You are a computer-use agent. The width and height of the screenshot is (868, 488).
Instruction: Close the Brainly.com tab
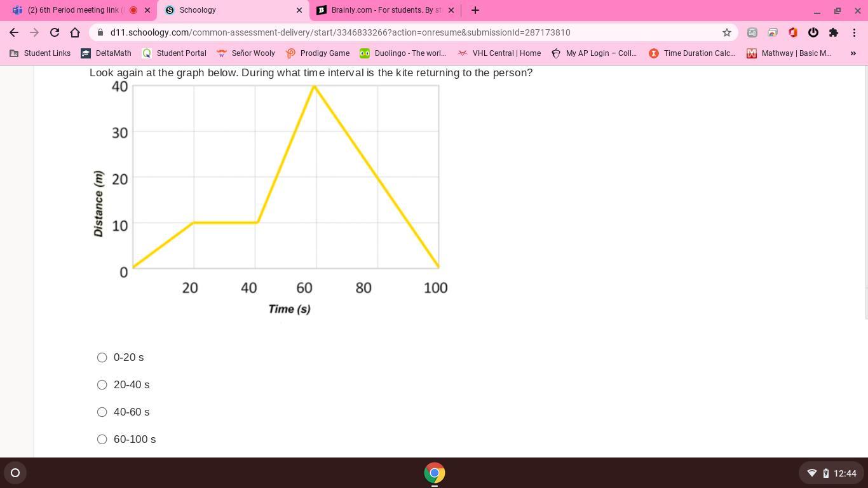point(451,10)
